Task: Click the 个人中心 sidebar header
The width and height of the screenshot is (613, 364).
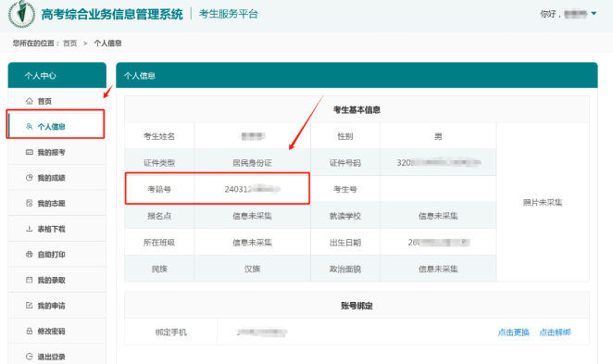Action: click(57, 75)
